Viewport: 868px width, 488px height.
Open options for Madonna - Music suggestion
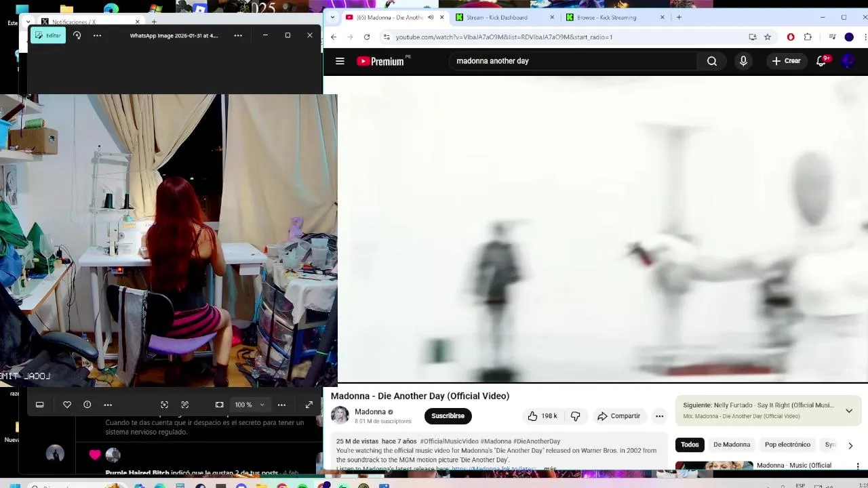(858, 466)
